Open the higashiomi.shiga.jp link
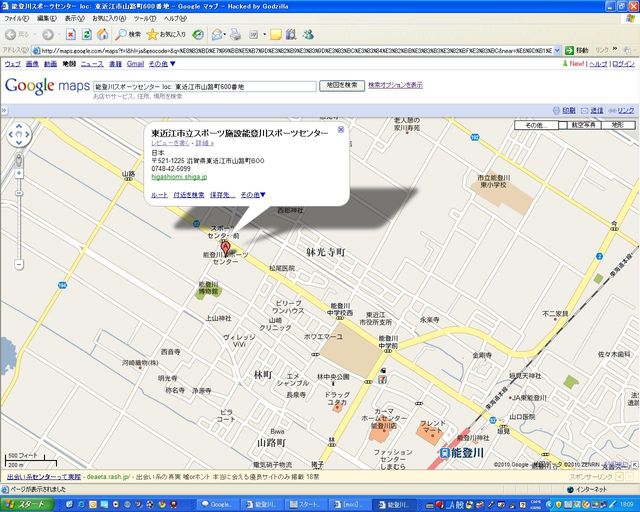640x512 pixels. click(x=179, y=176)
